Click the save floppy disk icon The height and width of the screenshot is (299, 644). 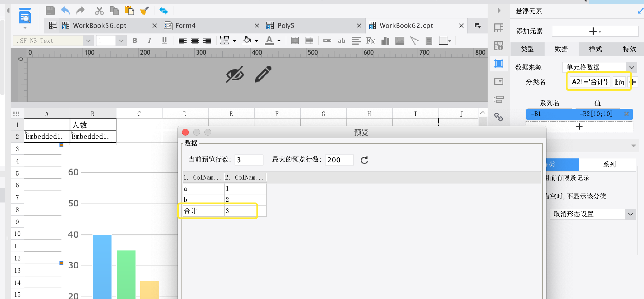50,11
